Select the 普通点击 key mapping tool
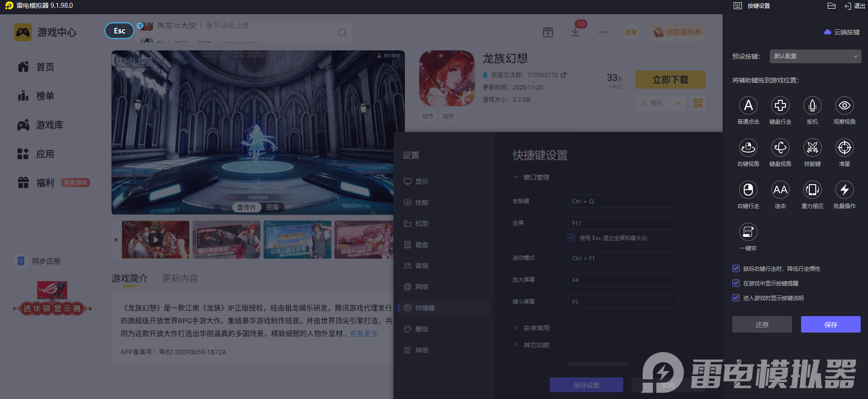This screenshot has height=399, width=868. pos(748,106)
